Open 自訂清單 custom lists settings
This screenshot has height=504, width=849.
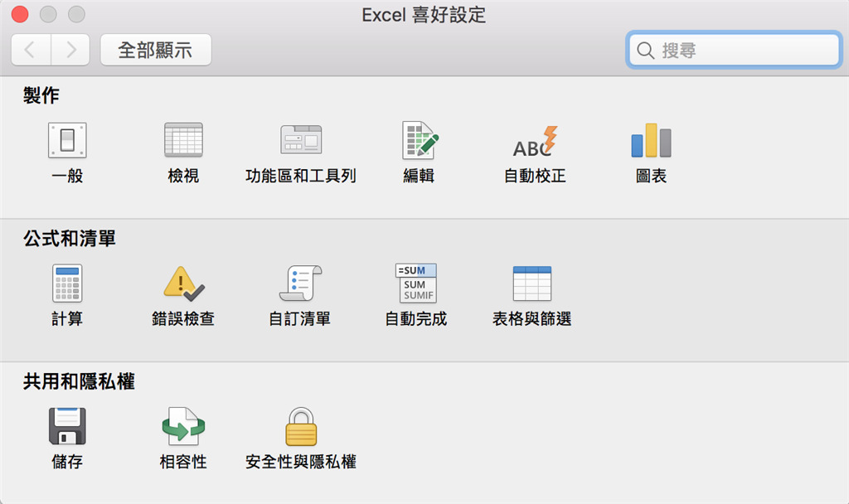coord(300,296)
